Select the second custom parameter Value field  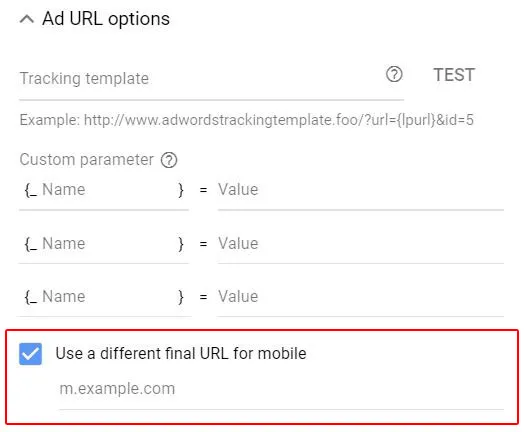361,244
